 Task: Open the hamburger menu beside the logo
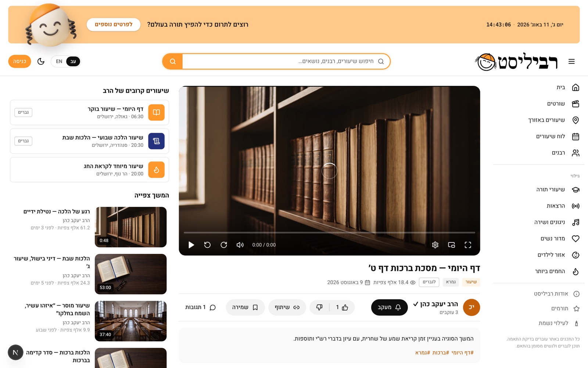tap(571, 61)
